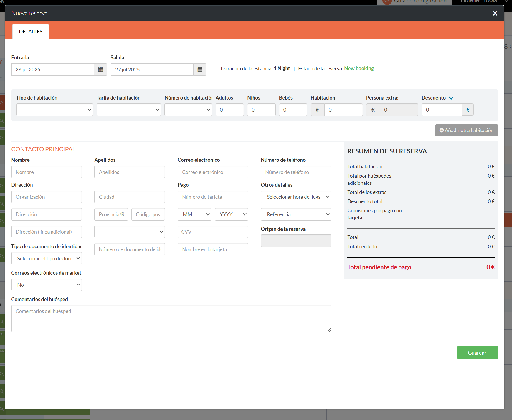512x420 pixels.
Task: Expand the Tipo de habitación dropdown
Action: pos(55,110)
